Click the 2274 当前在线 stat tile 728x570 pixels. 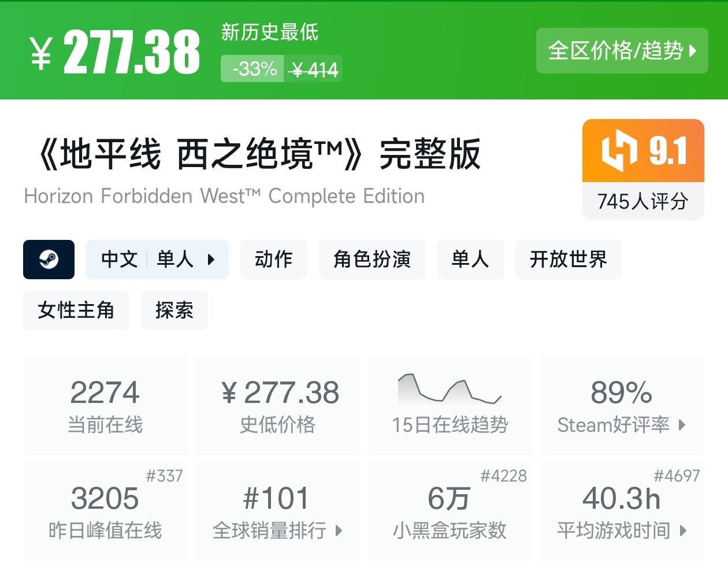tap(105, 406)
